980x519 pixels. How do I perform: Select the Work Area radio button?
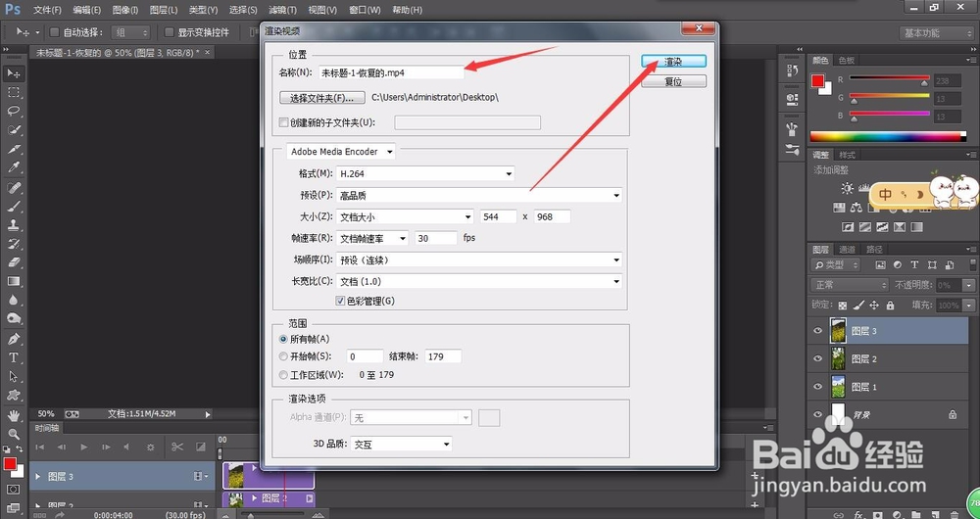coord(284,375)
